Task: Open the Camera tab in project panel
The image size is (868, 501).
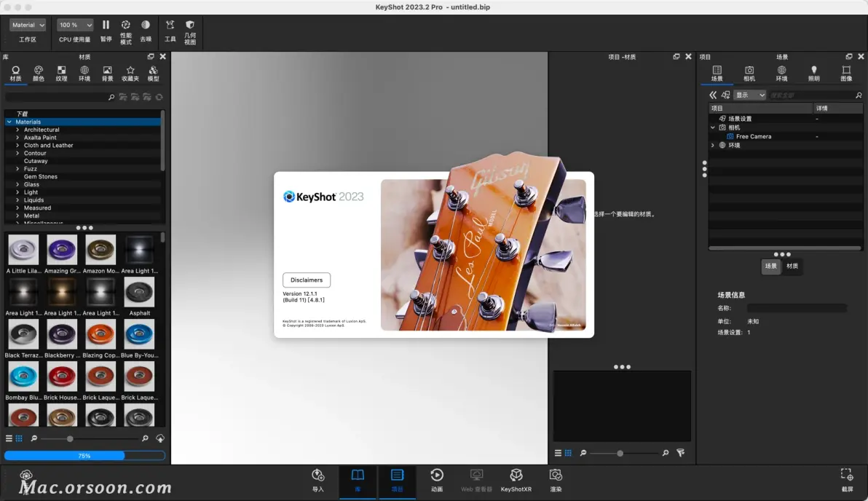Action: pos(749,74)
